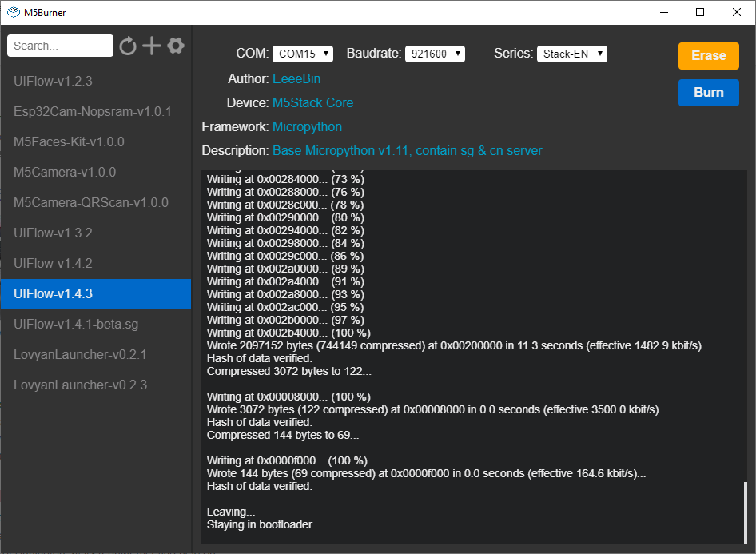This screenshot has width=756, height=554.
Task: Click the 'Writing at 0x00008000... (100 %)' log line
Action: [288, 397]
